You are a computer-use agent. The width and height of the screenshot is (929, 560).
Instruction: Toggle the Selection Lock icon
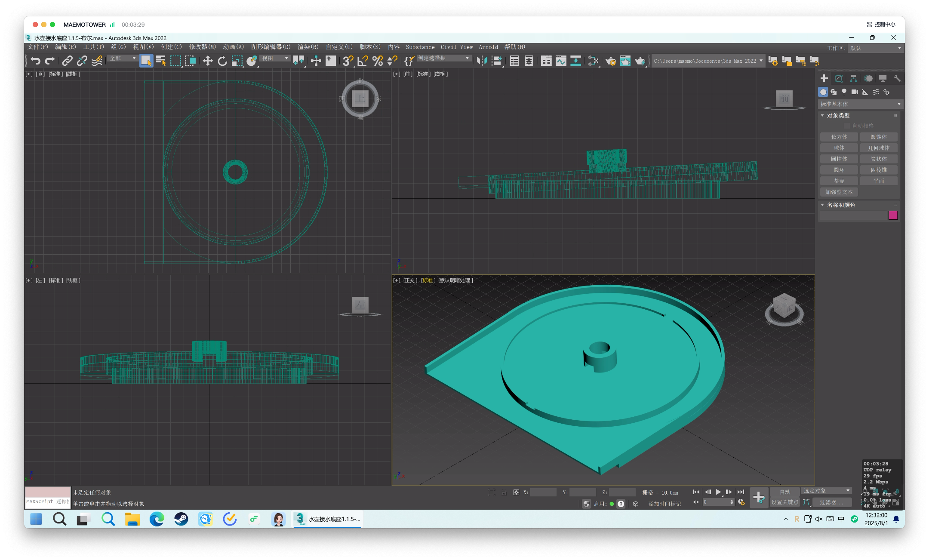[x=504, y=492]
